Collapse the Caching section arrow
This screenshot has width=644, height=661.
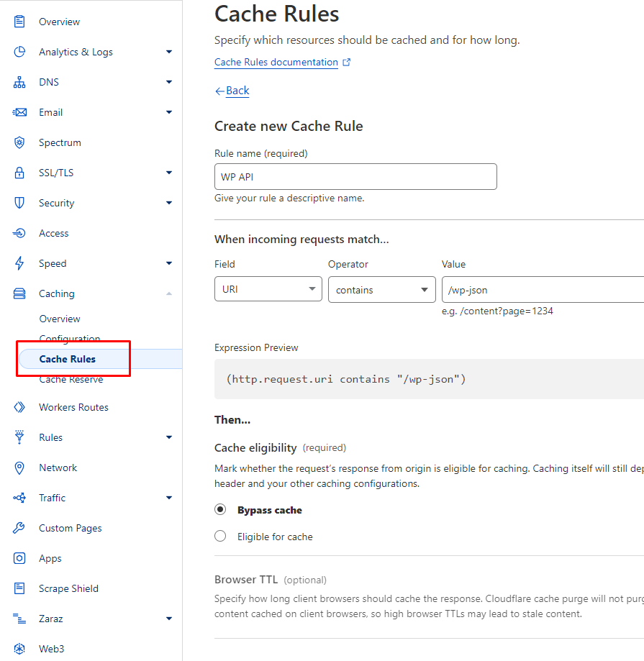click(x=169, y=293)
